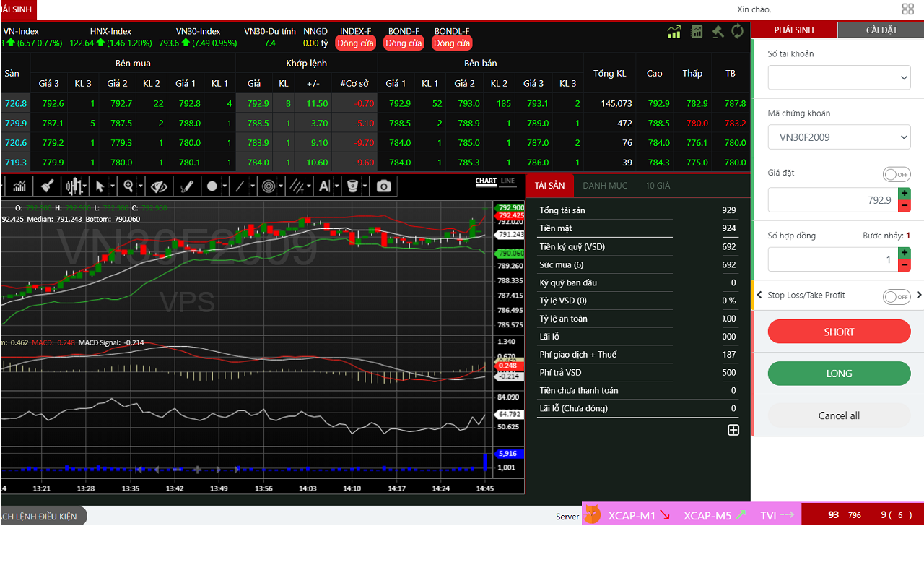
Task: Click the LONG order button
Action: tap(839, 374)
